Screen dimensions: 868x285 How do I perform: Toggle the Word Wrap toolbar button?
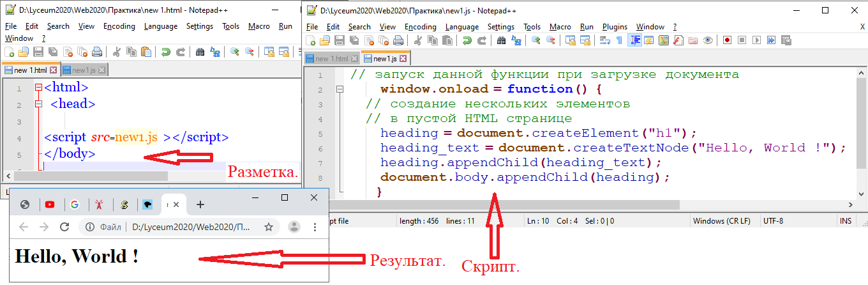pyautogui.click(x=604, y=40)
